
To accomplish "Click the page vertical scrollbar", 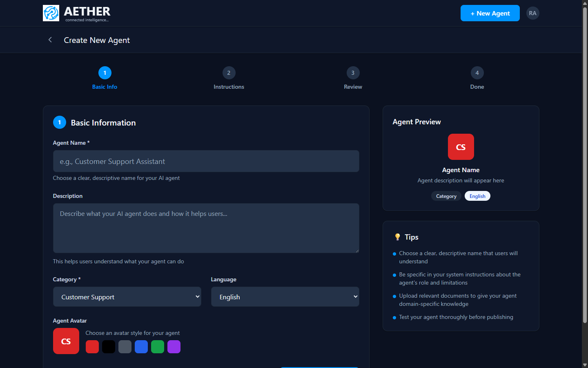I will point(585,165).
